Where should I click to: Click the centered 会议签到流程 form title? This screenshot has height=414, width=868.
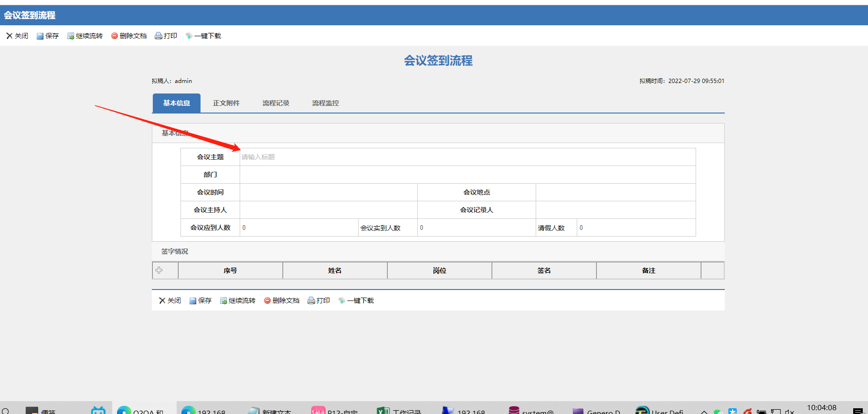[x=438, y=61]
